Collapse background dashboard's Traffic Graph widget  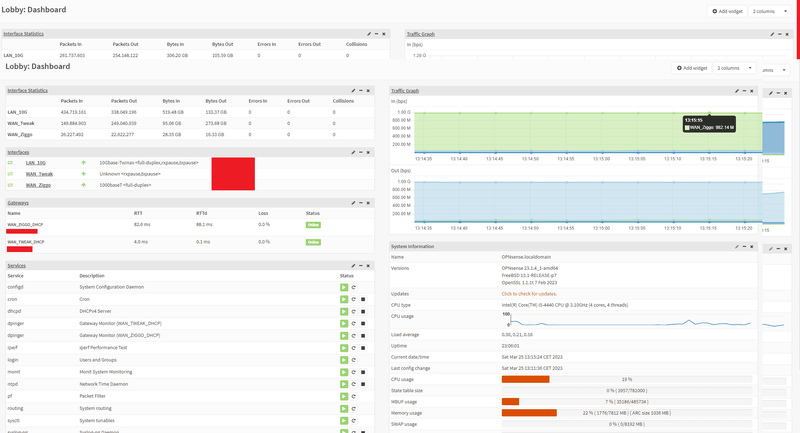(780, 34)
